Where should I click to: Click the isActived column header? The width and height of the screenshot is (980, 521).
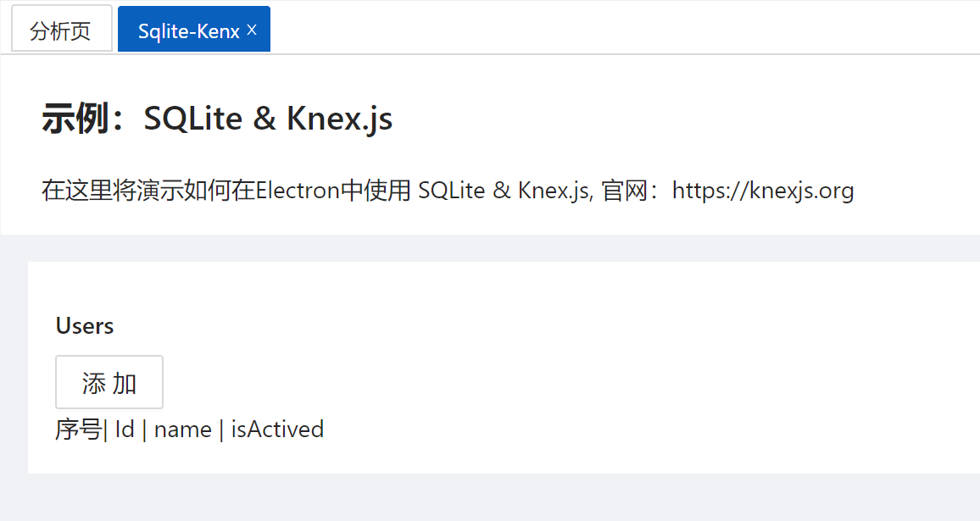pyautogui.click(x=278, y=430)
